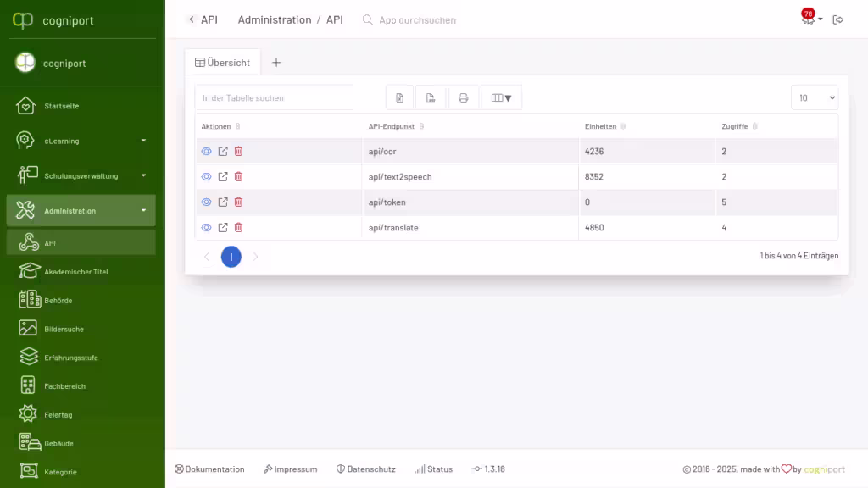
Task: View api/token details via eye icon
Action: (x=206, y=202)
